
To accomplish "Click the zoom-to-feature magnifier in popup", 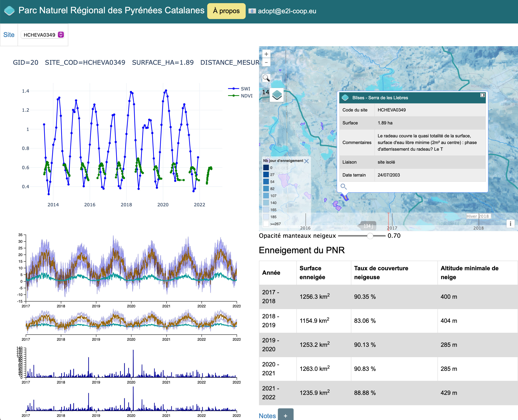I will tap(344, 186).
